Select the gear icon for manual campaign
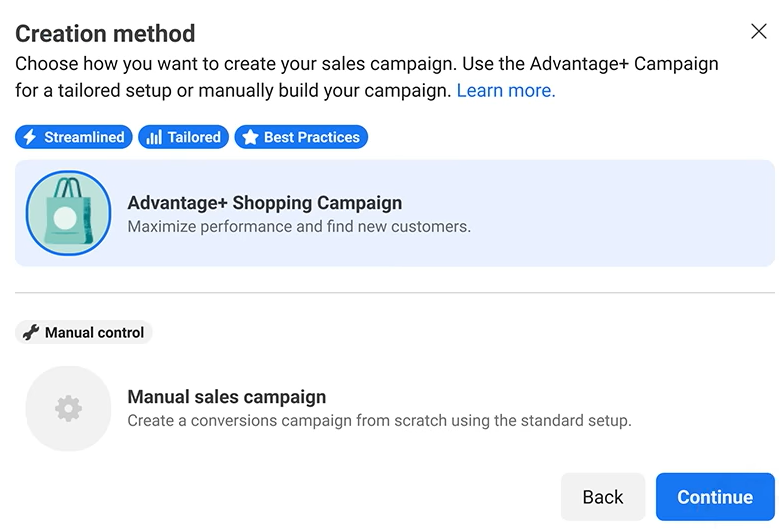 point(68,408)
